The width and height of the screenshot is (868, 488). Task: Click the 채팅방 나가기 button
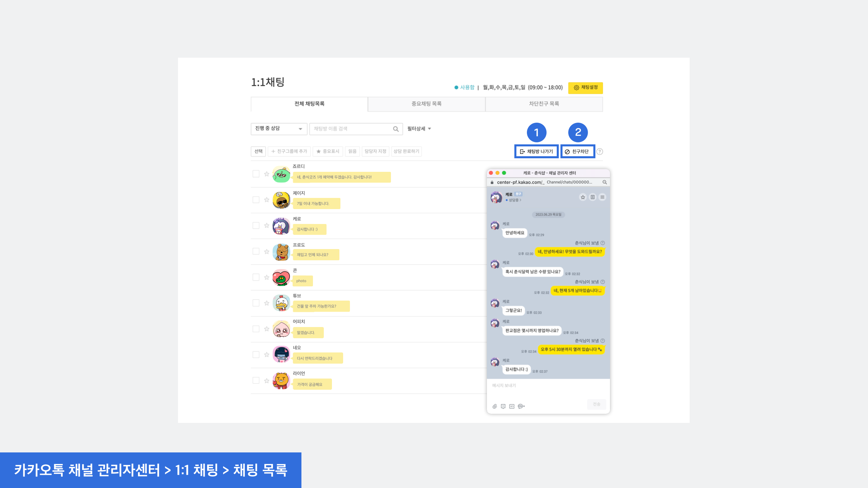click(x=536, y=151)
